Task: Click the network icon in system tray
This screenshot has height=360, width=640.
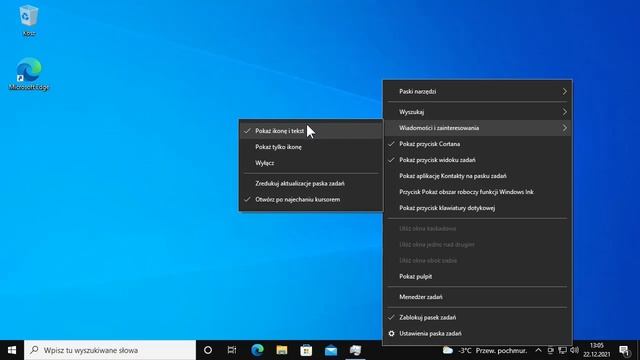Action: [562, 350]
